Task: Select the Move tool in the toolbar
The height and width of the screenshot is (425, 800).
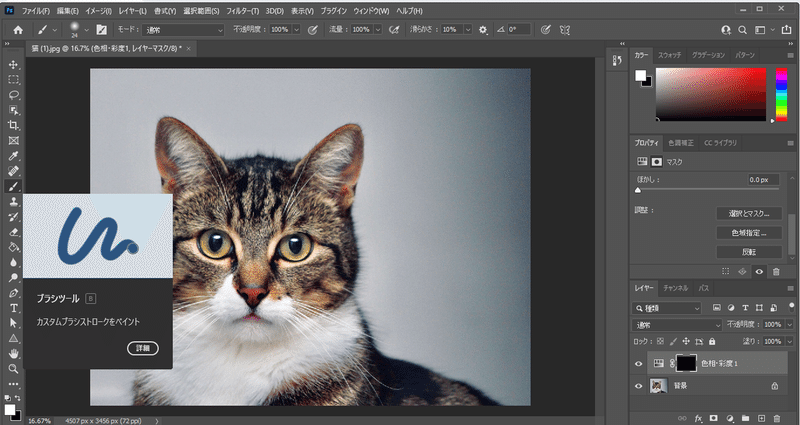Action: (x=14, y=64)
